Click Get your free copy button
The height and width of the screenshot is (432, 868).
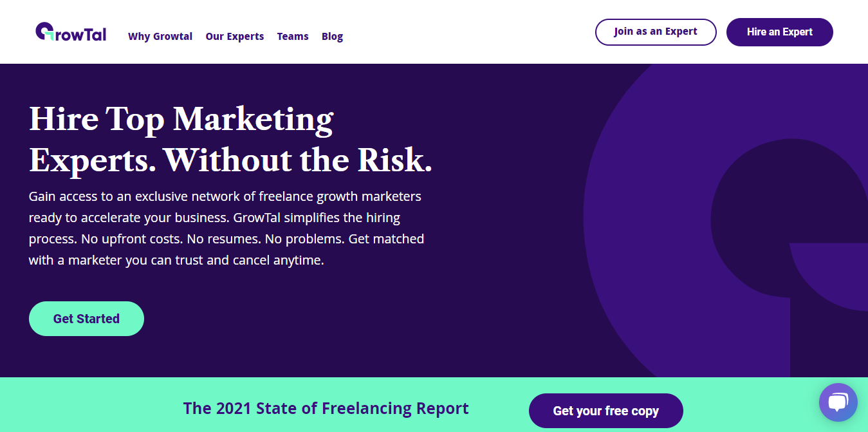[x=606, y=411]
